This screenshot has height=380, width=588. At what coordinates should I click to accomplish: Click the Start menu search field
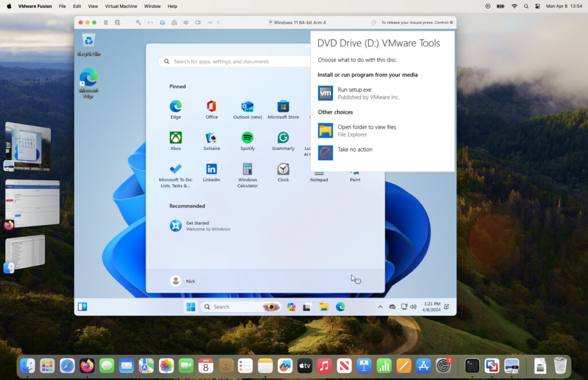click(x=235, y=61)
